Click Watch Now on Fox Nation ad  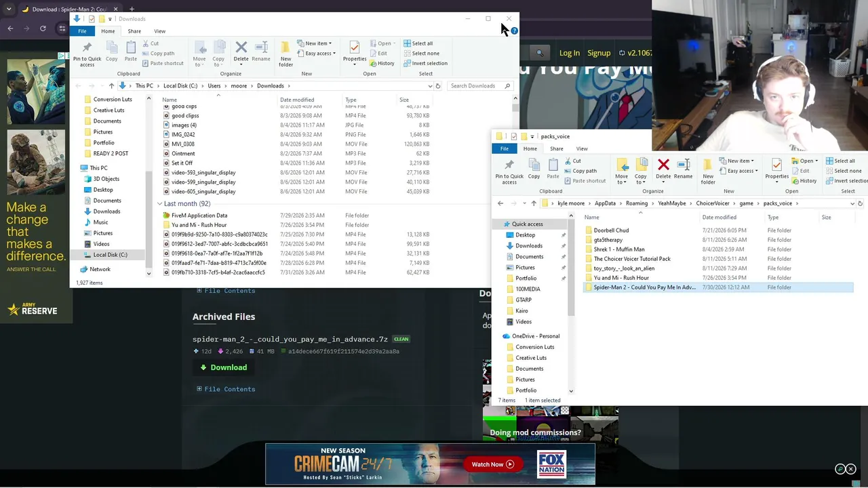tap(493, 464)
